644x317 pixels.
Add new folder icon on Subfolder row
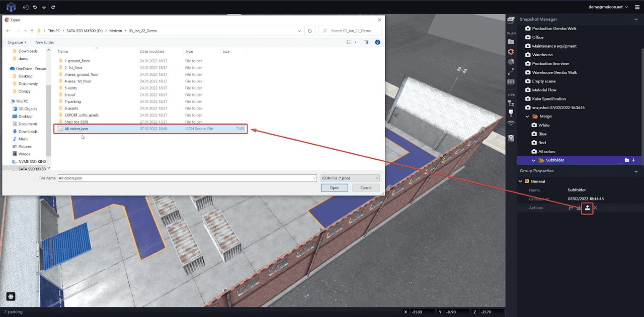pyautogui.click(x=626, y=160)
